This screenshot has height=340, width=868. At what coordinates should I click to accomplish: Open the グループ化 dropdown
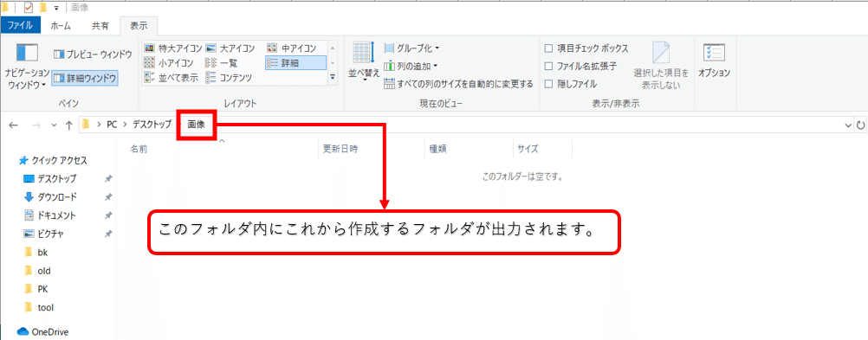coord(411,48)
